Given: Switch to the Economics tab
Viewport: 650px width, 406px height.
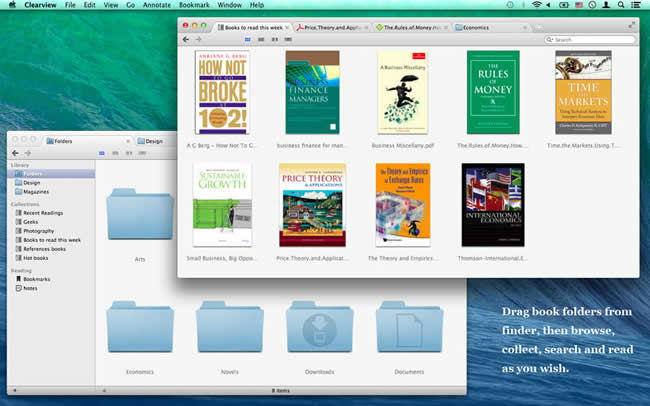Looking at the screenshot, I should click(474, 27).
